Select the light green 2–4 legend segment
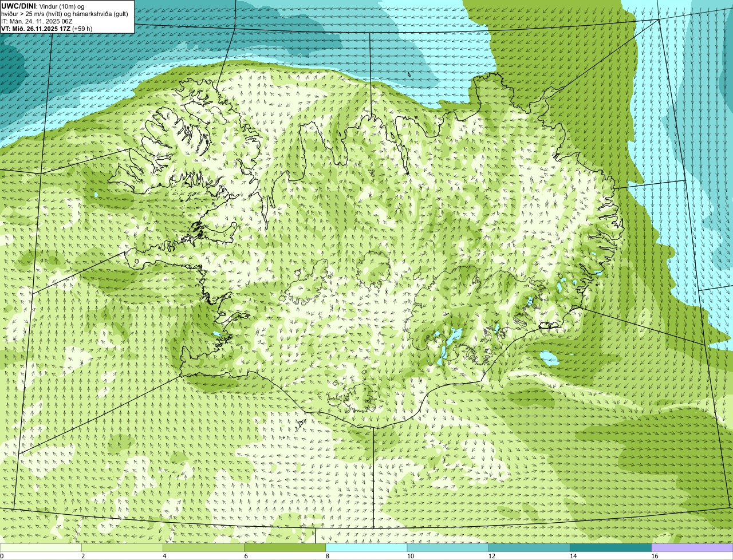733x560 pixels. coord(122,547)
